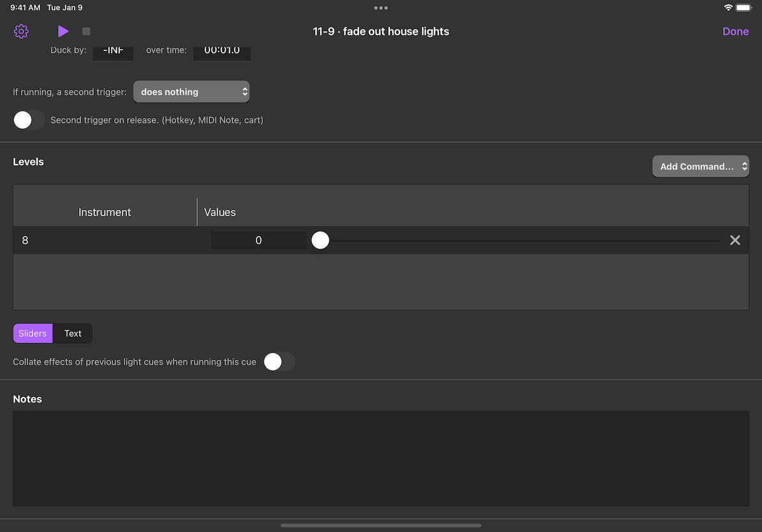Delete instrument 8 with the X icon
Image resolution: width=762 pixels, height=532 pixels.
point(735,240)
